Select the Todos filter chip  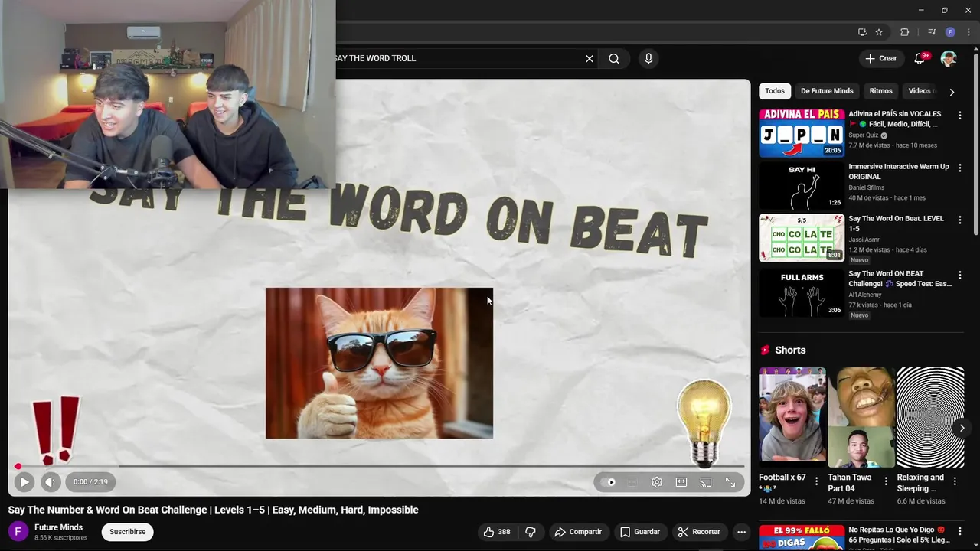[775, 91]
